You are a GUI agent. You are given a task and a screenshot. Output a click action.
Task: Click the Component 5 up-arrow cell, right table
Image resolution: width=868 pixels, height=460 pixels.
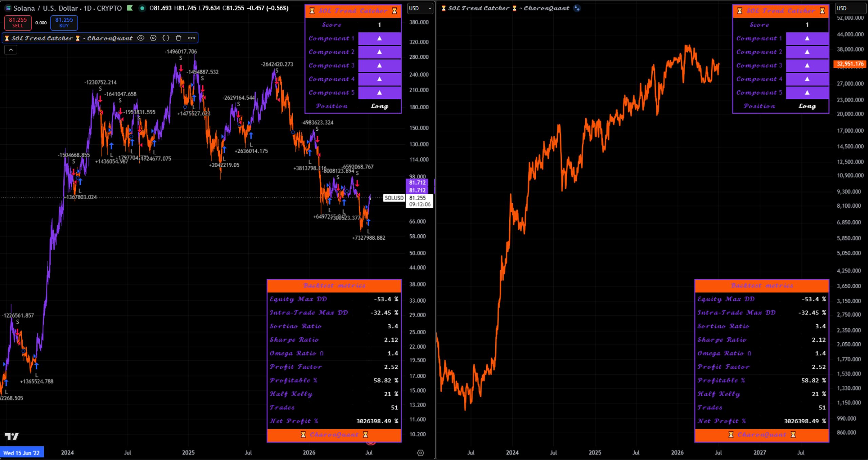(807, 93)
